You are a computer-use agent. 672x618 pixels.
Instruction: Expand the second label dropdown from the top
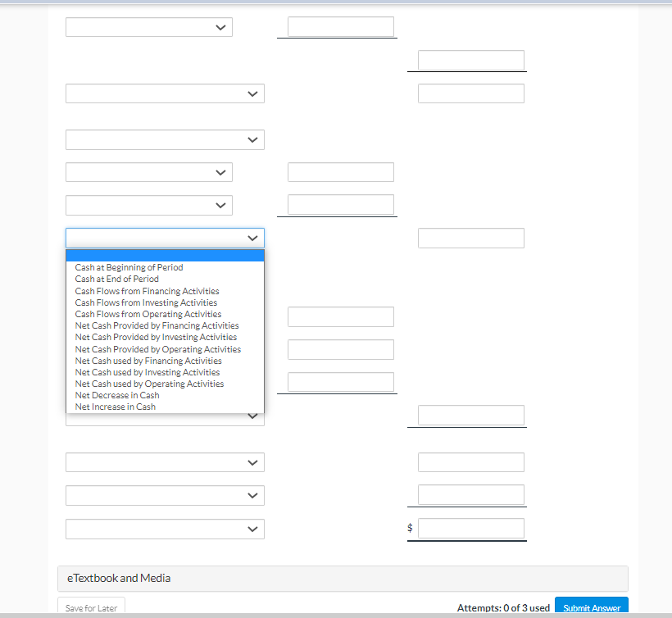[x=164, y=93]
